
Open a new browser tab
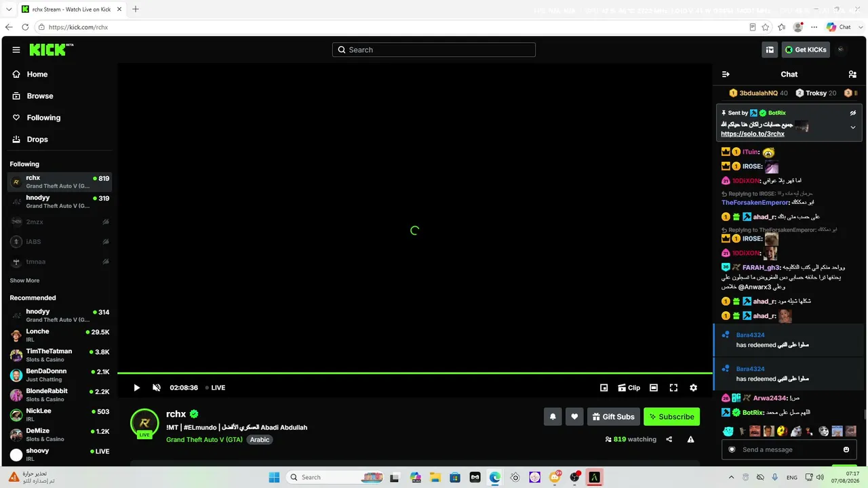coord(136,9)
